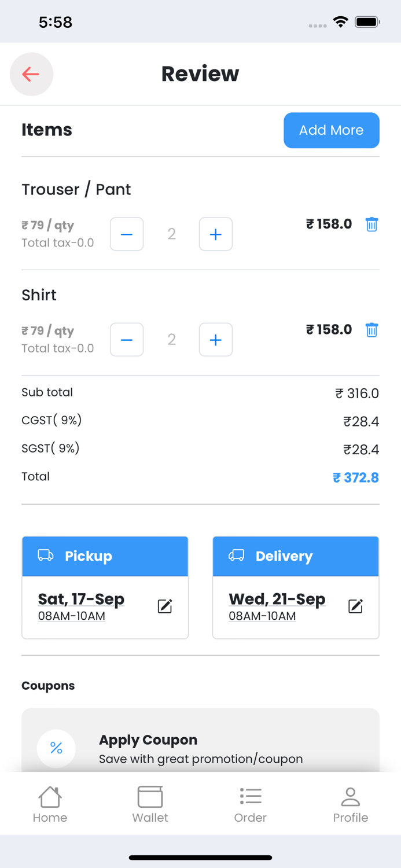The height and width of the screenshot is (868, 401).
Task: Edit the delivery date and time
Action: coord(355,606)
